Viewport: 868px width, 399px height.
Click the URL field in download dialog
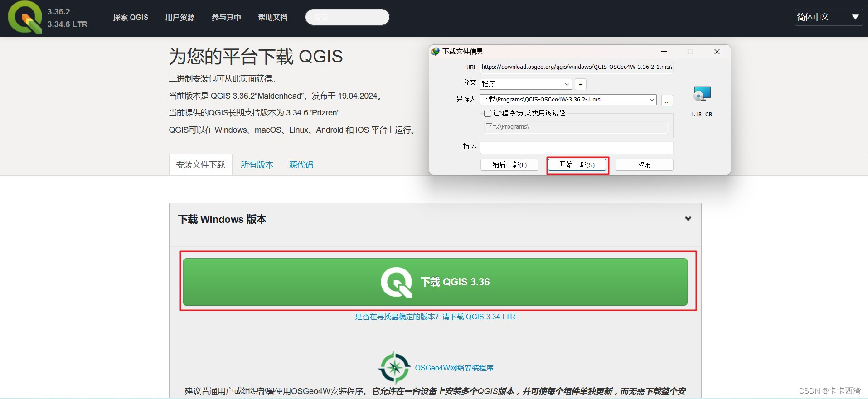[577, 67]
